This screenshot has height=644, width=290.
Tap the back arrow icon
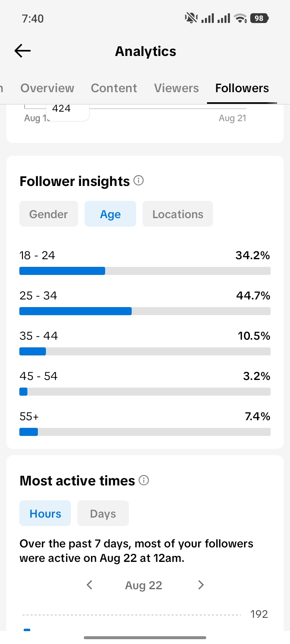point(23,51)
